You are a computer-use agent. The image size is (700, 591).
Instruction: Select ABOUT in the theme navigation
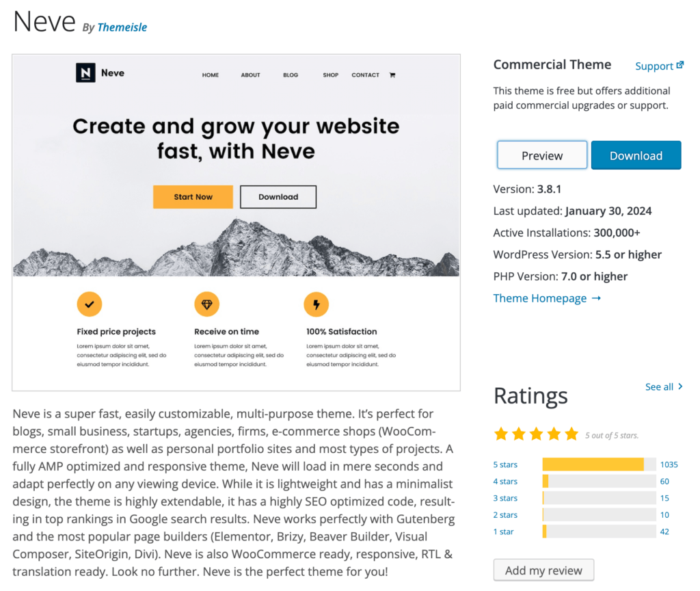coord(250,75)
